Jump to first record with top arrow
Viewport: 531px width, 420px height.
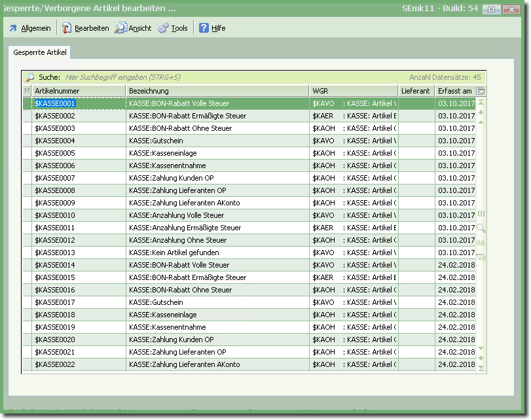tap(481, 103)
